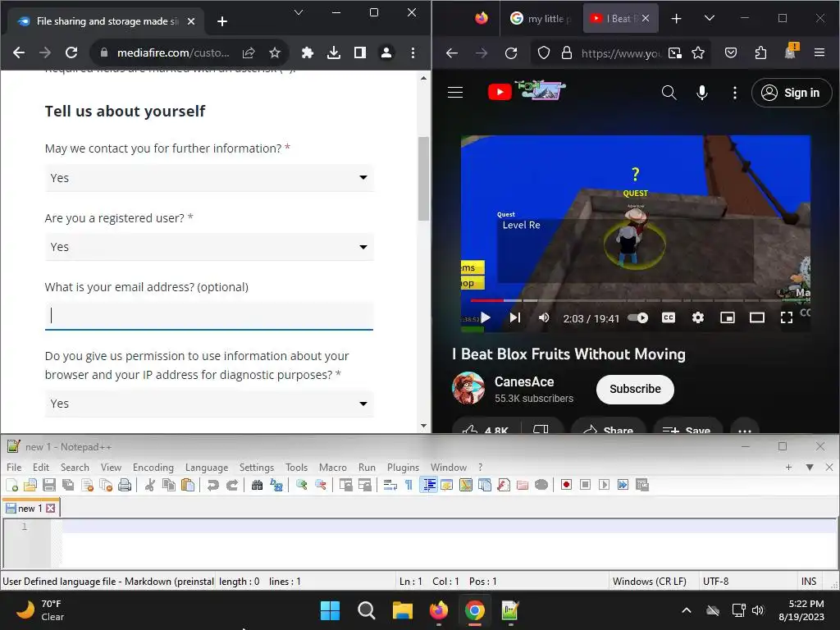The image size is (840, 630).
Task: Open Language menu in Notepad++
Action: [206, 467]
